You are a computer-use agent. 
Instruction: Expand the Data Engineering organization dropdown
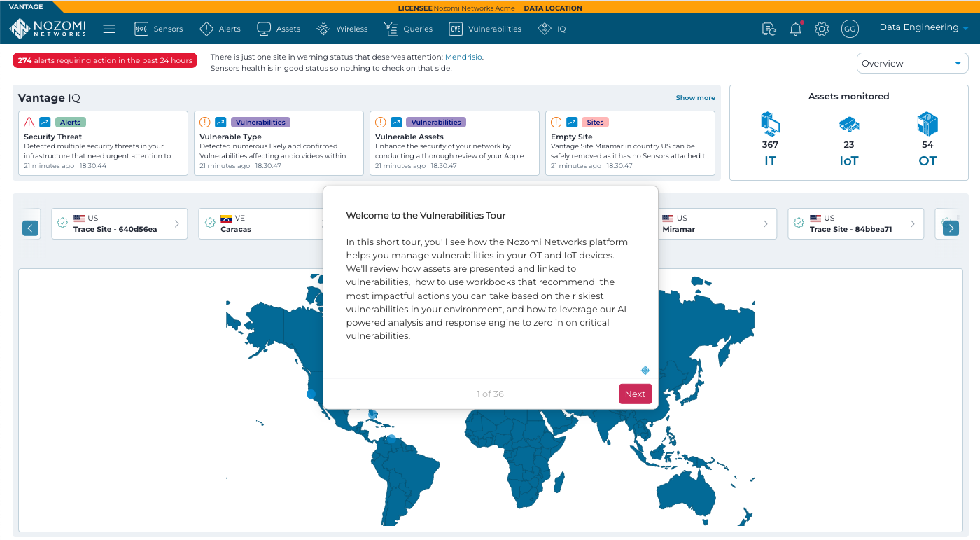point(923,28)
